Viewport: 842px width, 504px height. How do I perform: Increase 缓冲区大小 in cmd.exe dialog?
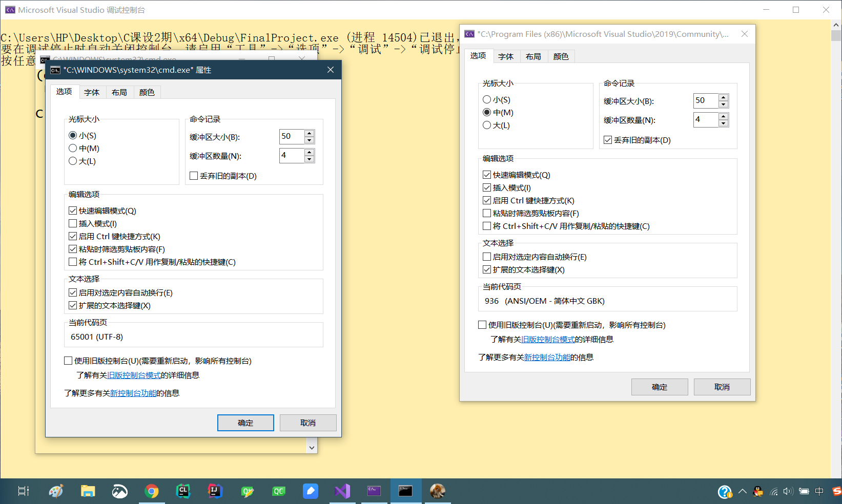pos(309,133)
